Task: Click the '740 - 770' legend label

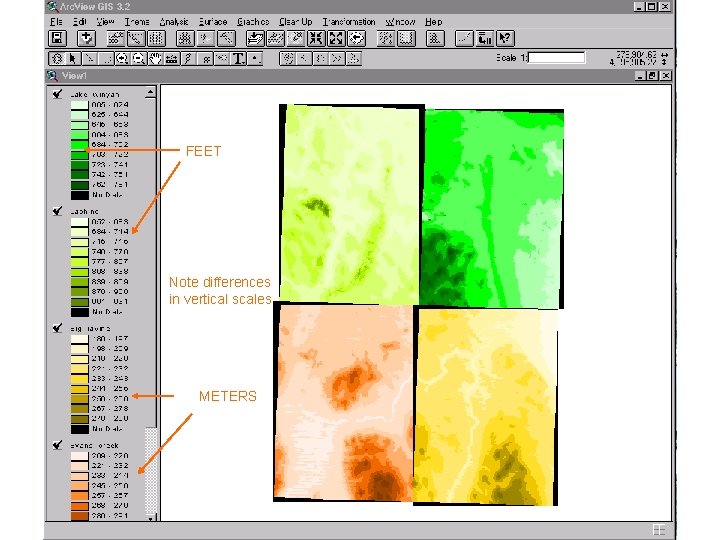Action: 110,252
